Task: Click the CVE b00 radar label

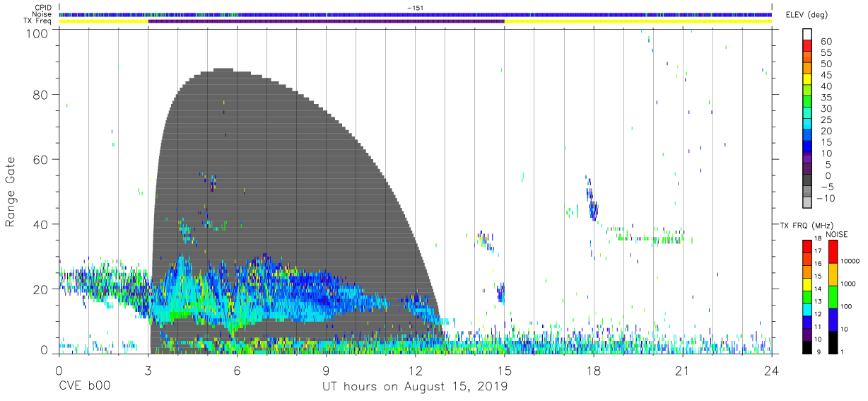Action: coord(84,386)
